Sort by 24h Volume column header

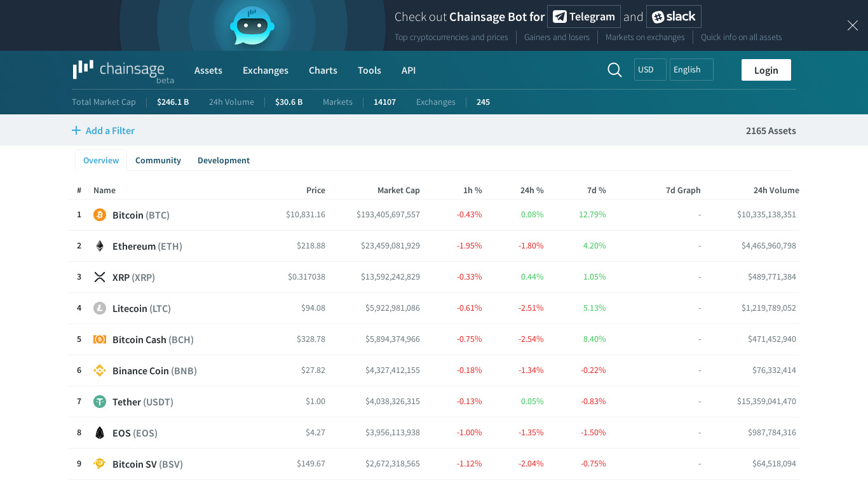(x=776, y=190)
